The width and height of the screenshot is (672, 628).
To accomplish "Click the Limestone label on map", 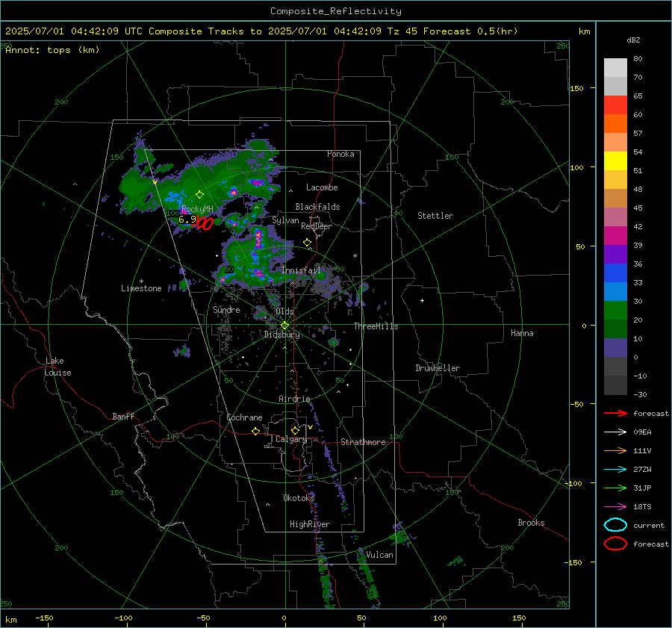I will (x=141, y=288).
